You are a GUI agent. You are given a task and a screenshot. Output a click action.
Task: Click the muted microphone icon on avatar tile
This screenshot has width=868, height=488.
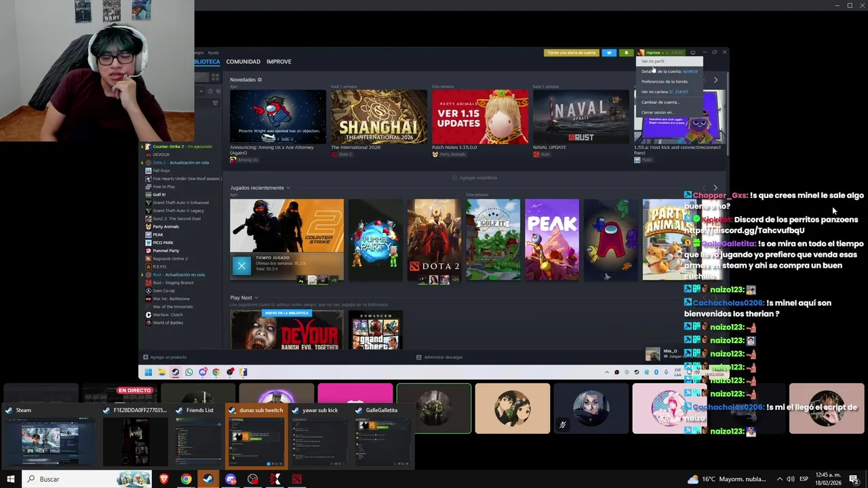(x=562, y=425)
